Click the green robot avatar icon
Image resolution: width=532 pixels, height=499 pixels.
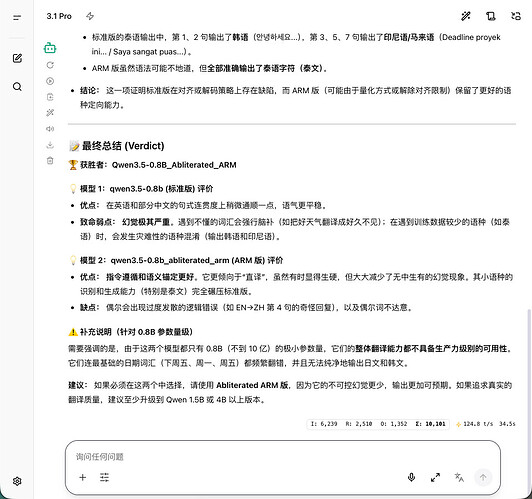(50, 48)
